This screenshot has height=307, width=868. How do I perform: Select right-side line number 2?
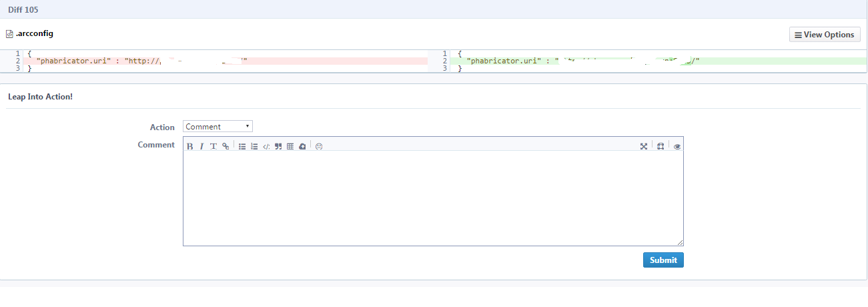(444, 61)
